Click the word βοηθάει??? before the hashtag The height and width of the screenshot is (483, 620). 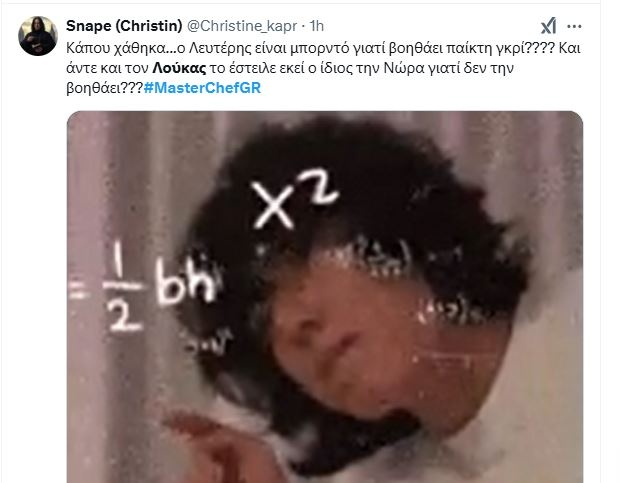pyautogui.click(x=104, y=88)
